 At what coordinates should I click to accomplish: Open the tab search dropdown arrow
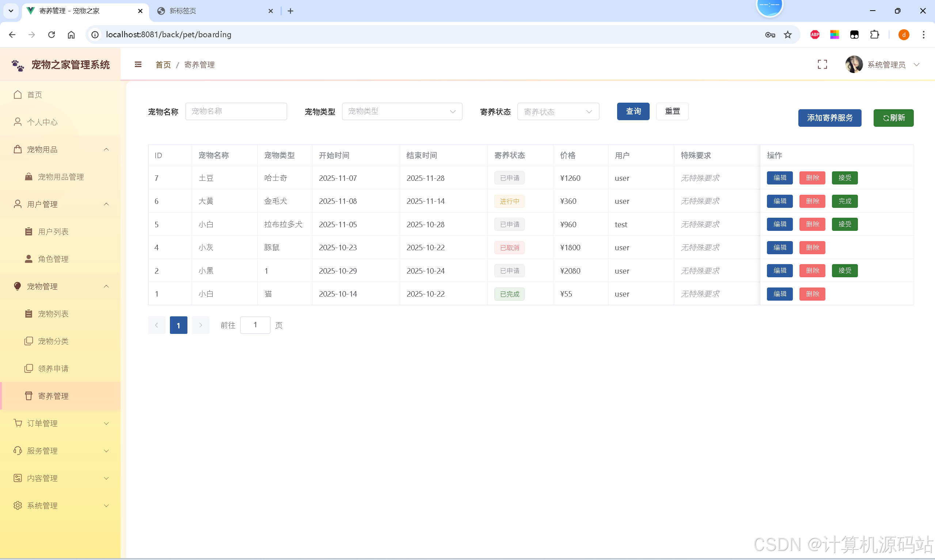click(11, 11)
